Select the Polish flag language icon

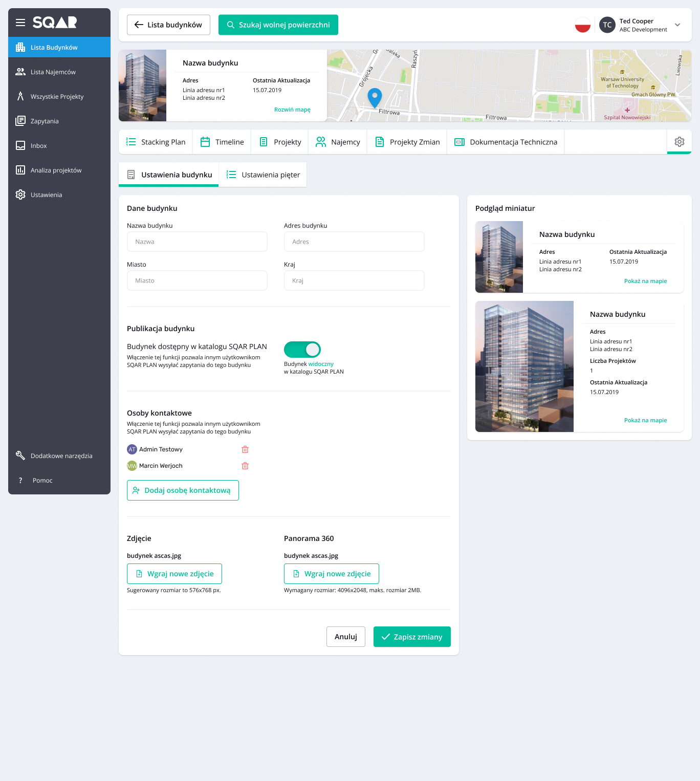582,25
